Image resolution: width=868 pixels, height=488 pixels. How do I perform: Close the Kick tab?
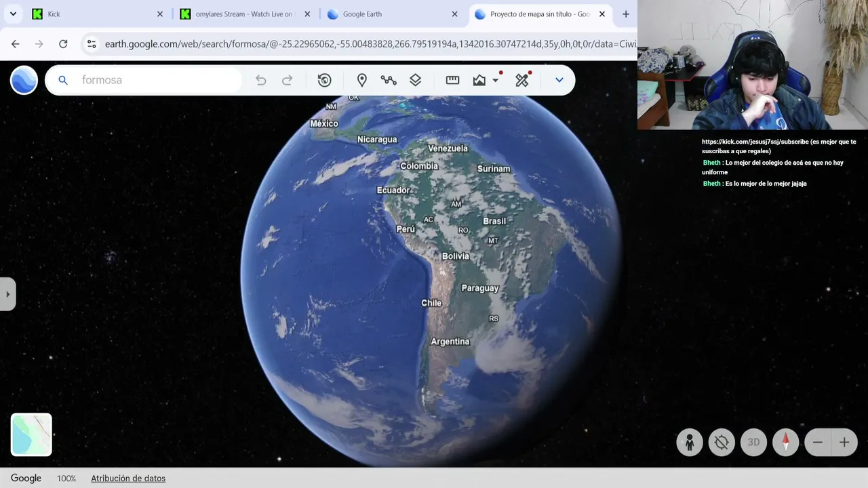click(x=160, y=14)
